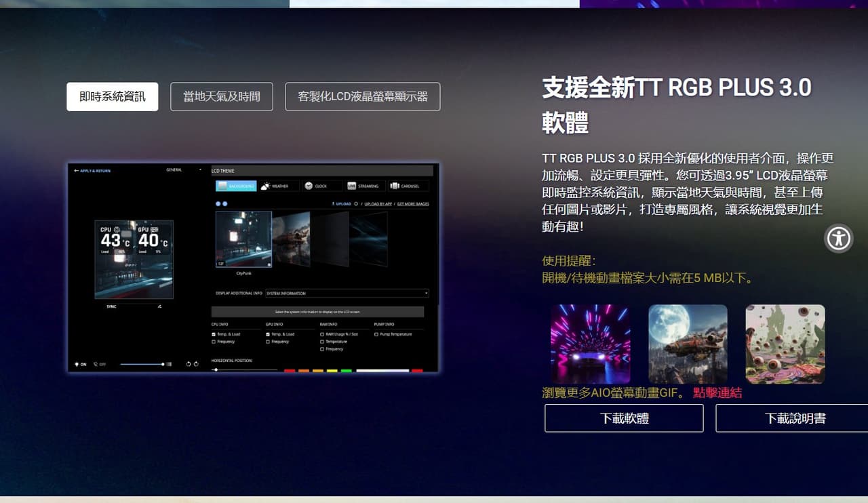This screenshot has width=868, height=503.
Task: Switch the lighting to OFF
Action: coord(100,364)
